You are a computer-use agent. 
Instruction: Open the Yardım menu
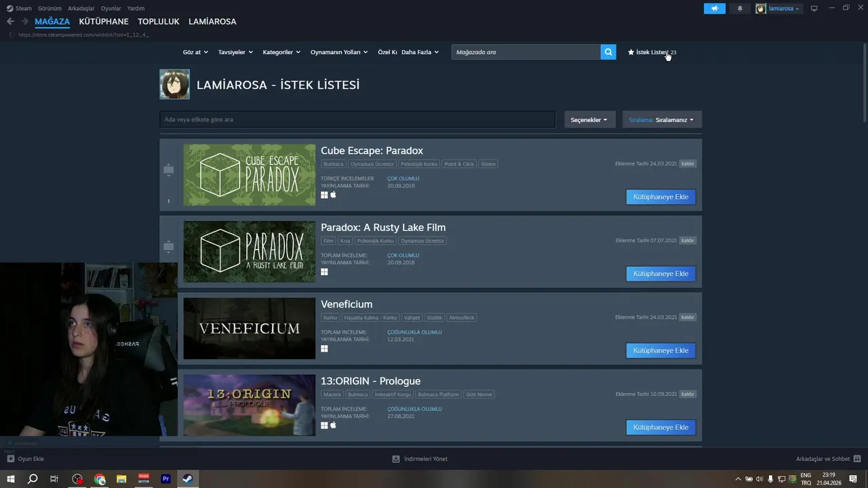tap(136, 8)
